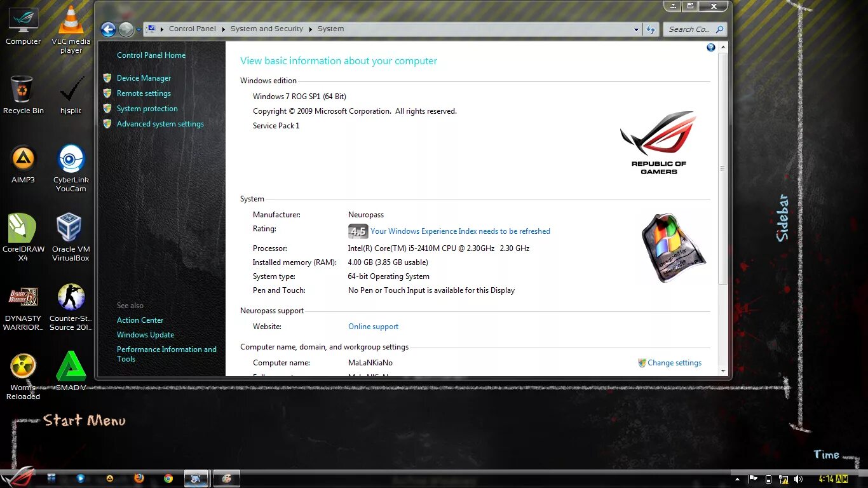The width and height of the screenshot is (868, 488).
Task: Launch Firefox from the taskbar
Action: (139, 478)
